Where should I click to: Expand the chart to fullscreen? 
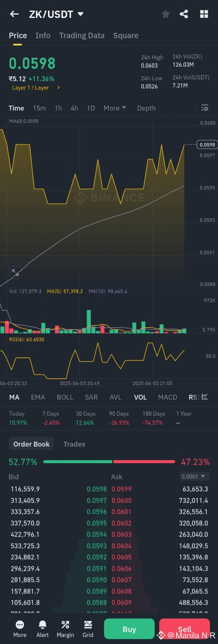tap(15, 273)
